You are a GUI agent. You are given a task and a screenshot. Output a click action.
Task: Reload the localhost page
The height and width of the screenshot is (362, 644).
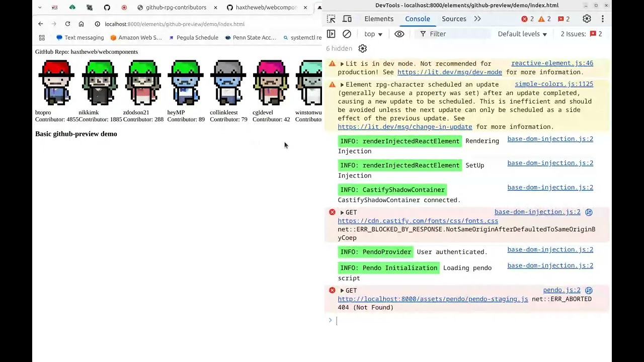(67, 24)
